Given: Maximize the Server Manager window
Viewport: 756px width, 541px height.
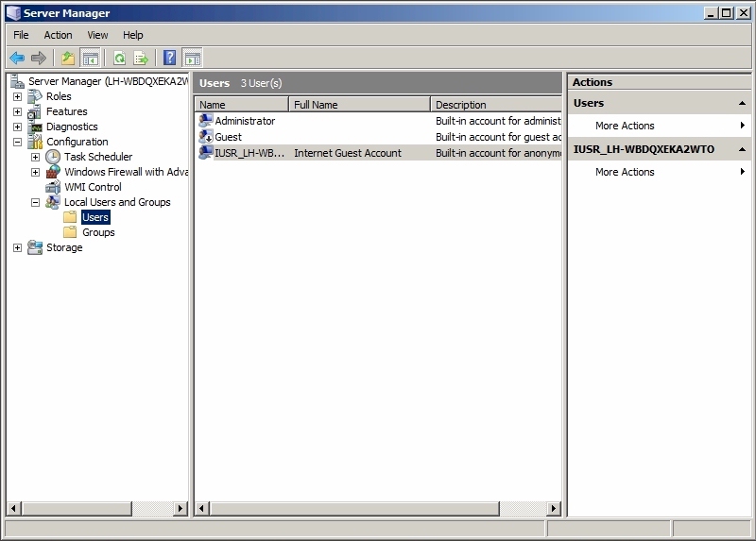Looking at the screenshot, I should point(726,13).
